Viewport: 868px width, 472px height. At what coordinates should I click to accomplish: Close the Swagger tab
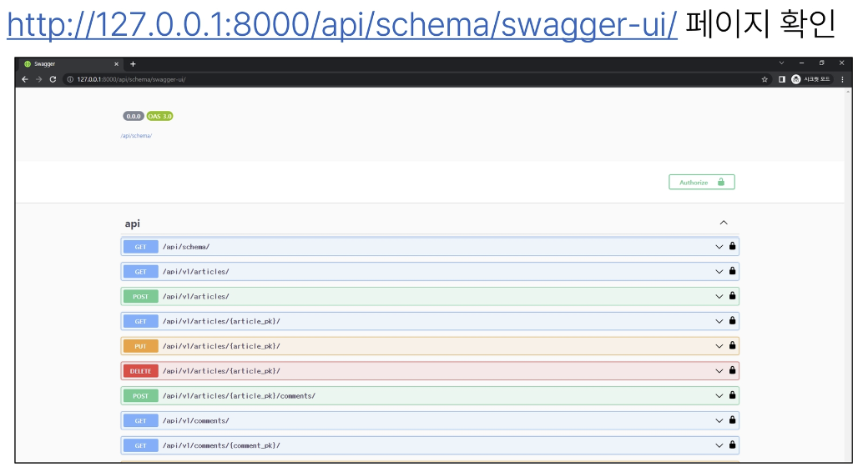116,63
